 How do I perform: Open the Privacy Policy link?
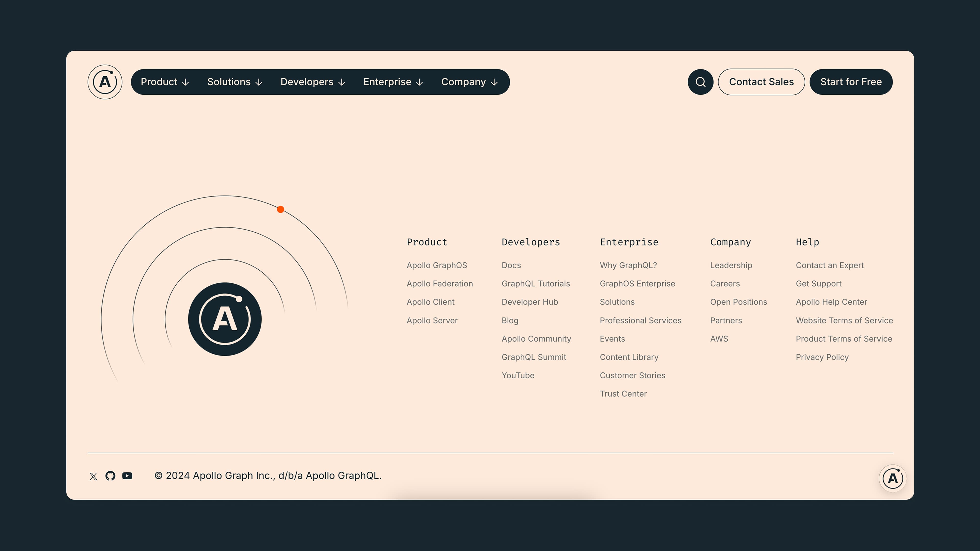[x=822, y=357]
